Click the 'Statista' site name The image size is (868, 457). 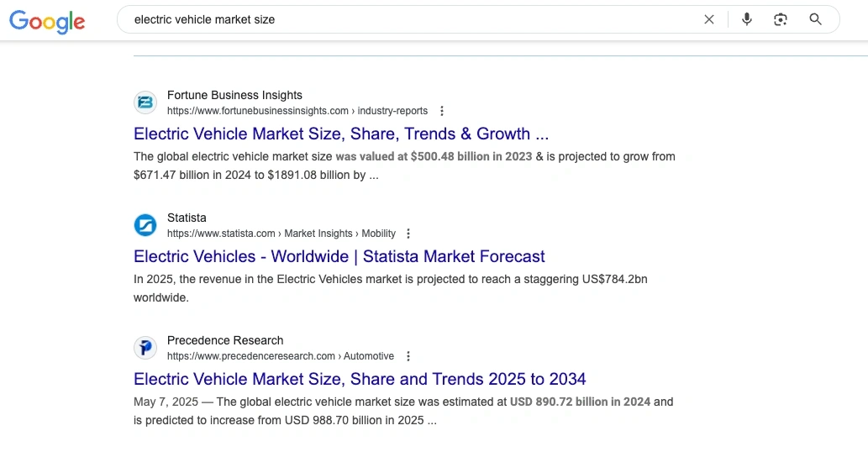pos(187,218)
